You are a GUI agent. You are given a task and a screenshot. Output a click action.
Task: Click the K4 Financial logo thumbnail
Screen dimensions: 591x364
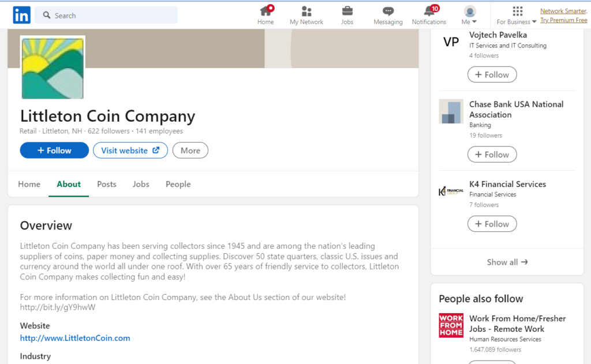(451, 192)
